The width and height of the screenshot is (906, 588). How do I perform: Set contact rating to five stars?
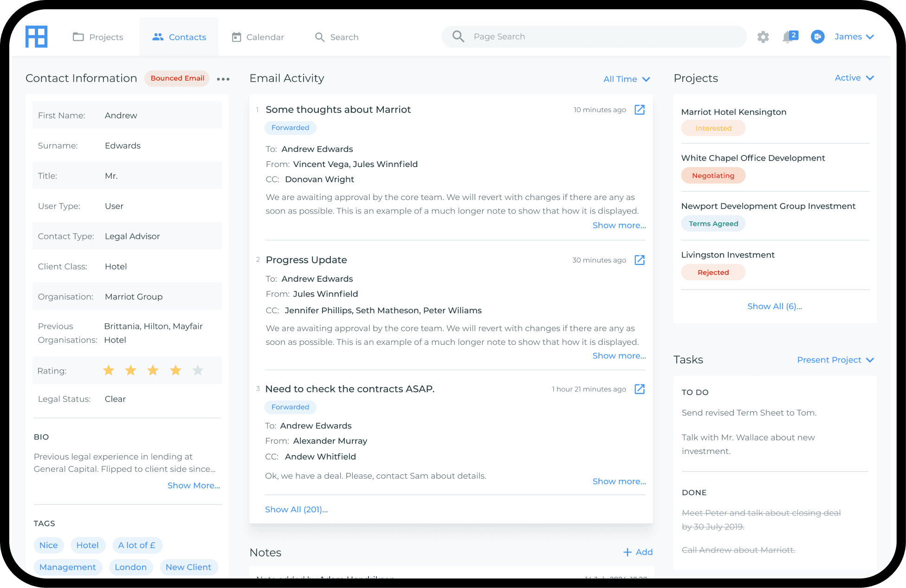click(198, 370)
